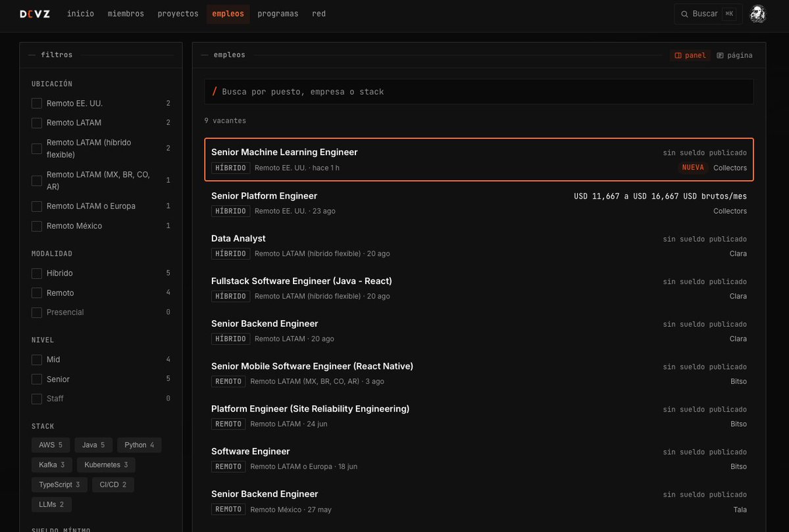Focus the job search input field
This screenshot has width=789, height=532.
pos(478,91)
